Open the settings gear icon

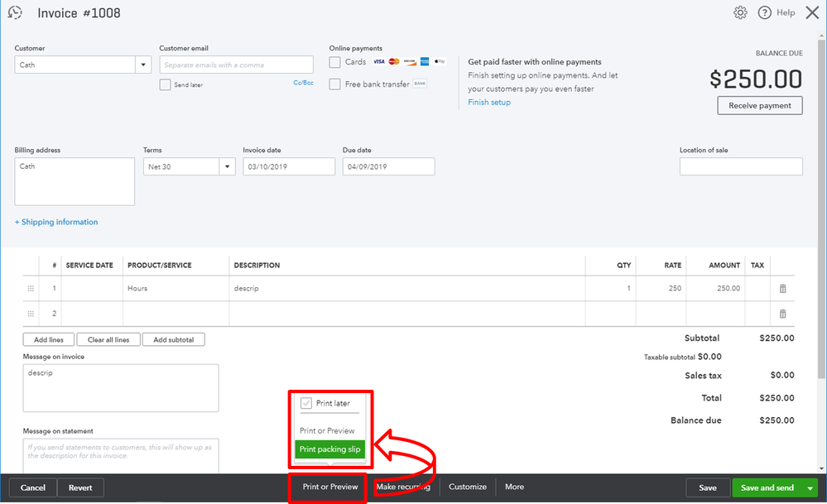(740, 12)
